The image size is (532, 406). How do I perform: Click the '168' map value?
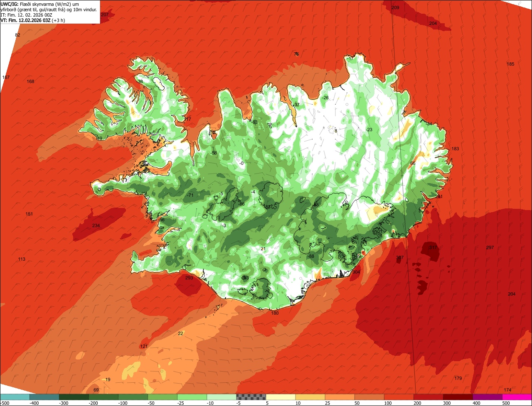click(30, 81)
